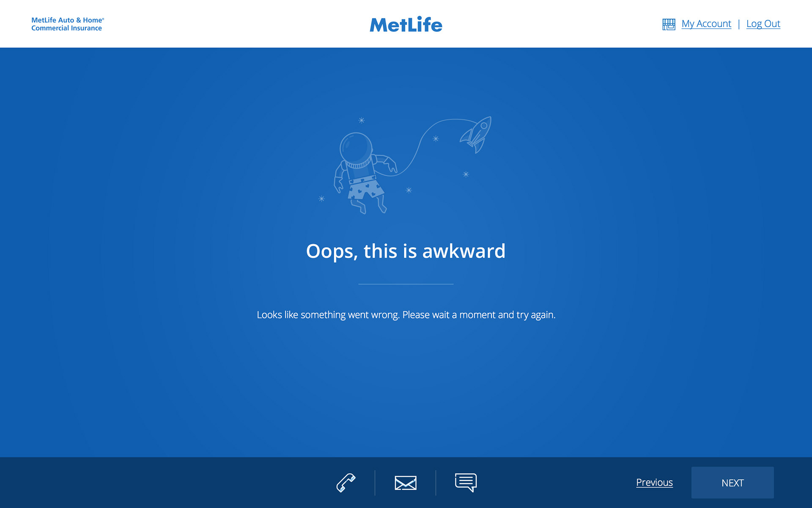Click the MetLife Auto & Home Commercial Insurance logo
The height and width of the screenshot is (508, 812).
click(67, 24)
